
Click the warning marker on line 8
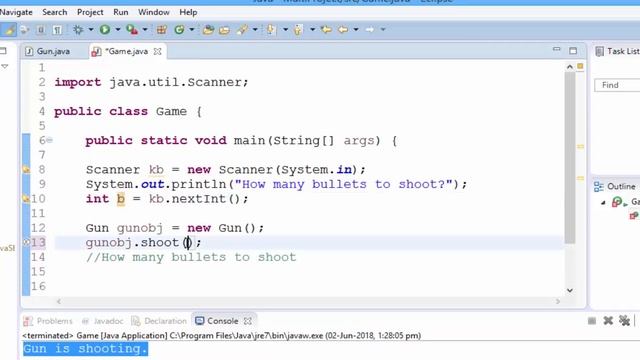26,169
